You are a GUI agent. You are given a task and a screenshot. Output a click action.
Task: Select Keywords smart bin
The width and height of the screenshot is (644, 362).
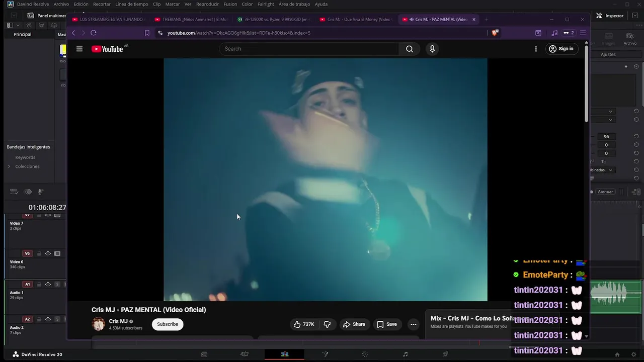pyautogui.click(x=25, y=157)
